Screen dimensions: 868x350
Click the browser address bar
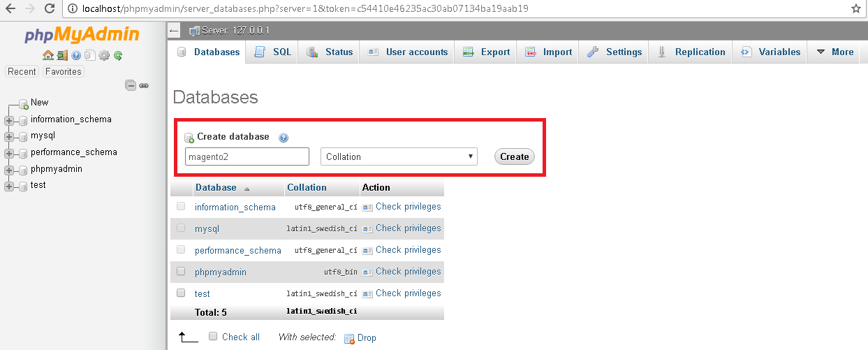coord(454,9)
